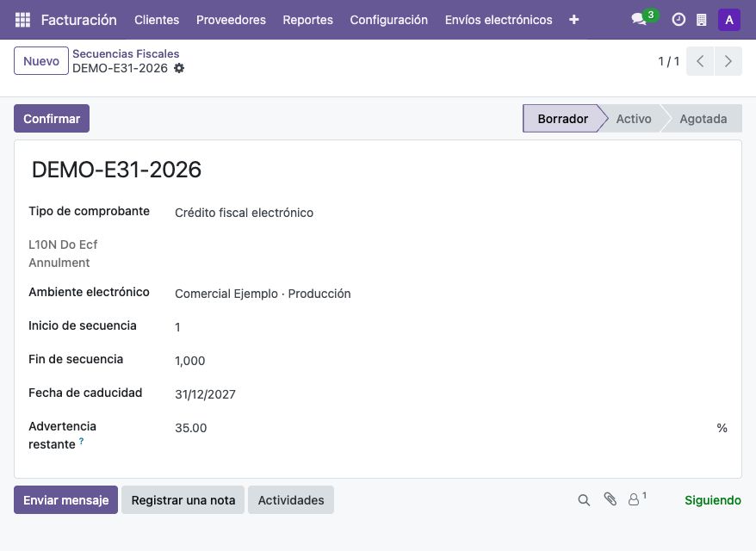Show help tooltip for Advertencia restante
Viewport: 756px width, 551px height.
(82, 441)
